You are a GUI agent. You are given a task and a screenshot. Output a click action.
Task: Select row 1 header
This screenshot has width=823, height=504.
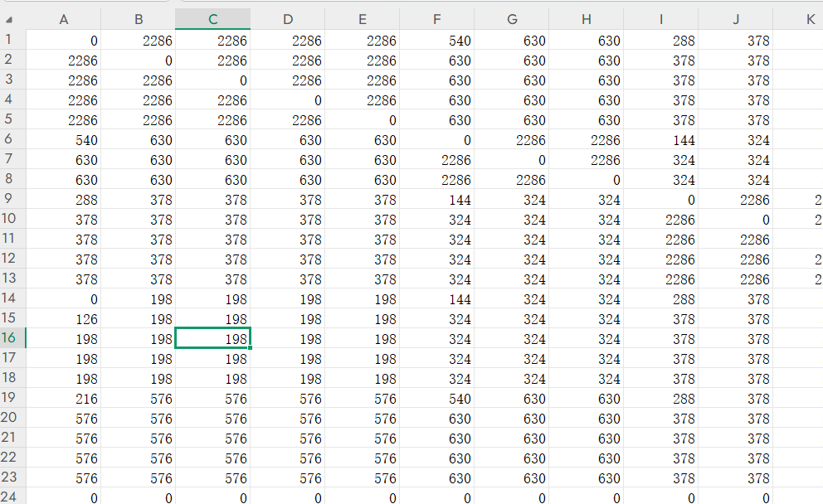12,40
